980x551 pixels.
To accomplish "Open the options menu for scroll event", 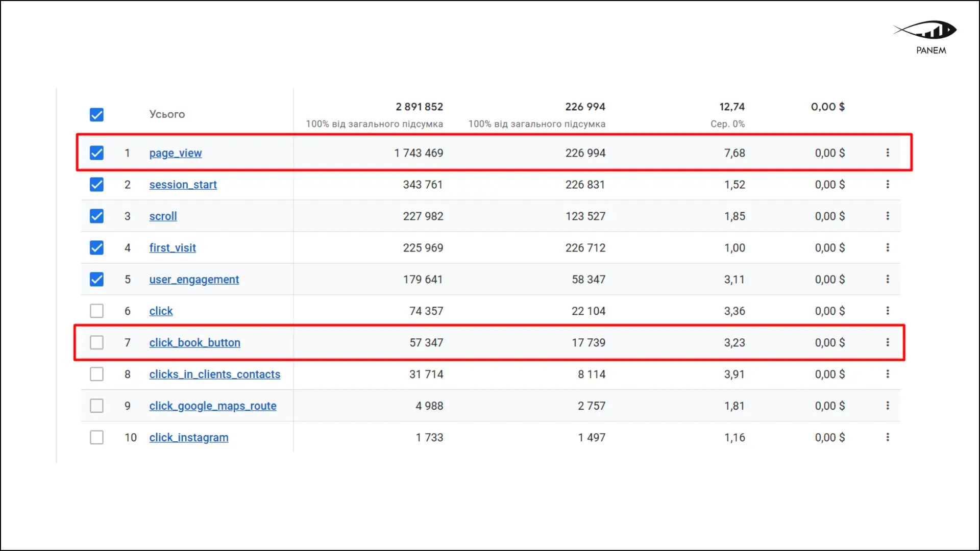I will click(888, 216).
